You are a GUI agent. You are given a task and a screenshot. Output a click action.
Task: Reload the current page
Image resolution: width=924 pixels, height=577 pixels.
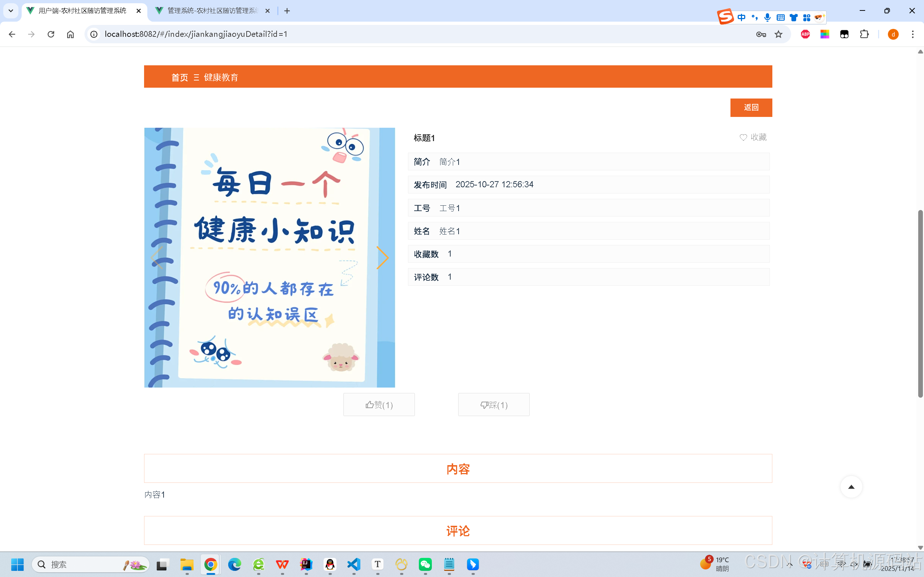51,34
